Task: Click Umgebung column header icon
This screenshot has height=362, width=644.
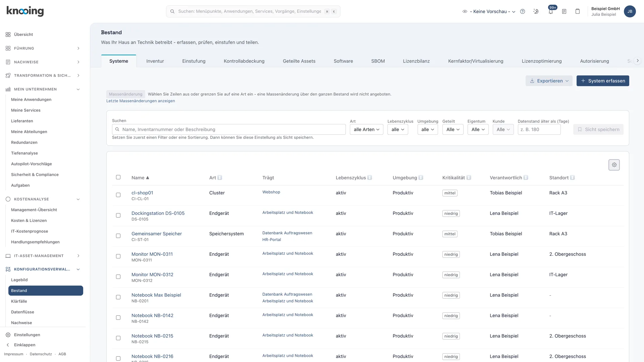Action: (421, 178)
